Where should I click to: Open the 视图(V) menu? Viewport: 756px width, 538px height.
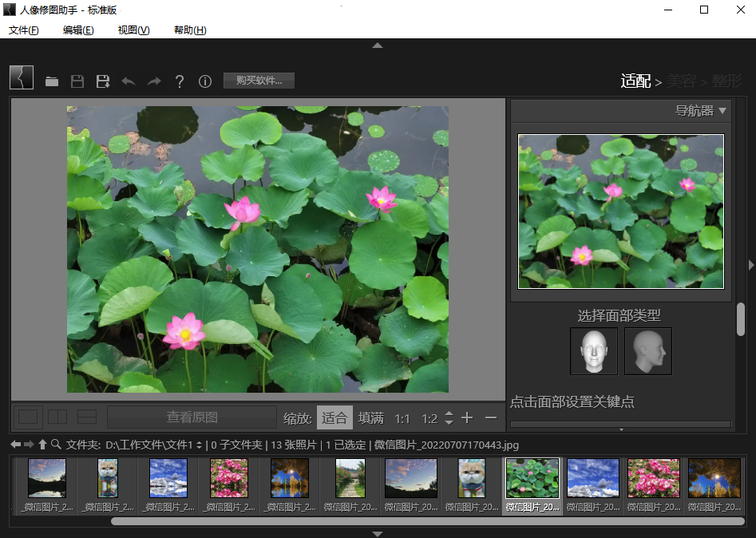tap(133, 30)
